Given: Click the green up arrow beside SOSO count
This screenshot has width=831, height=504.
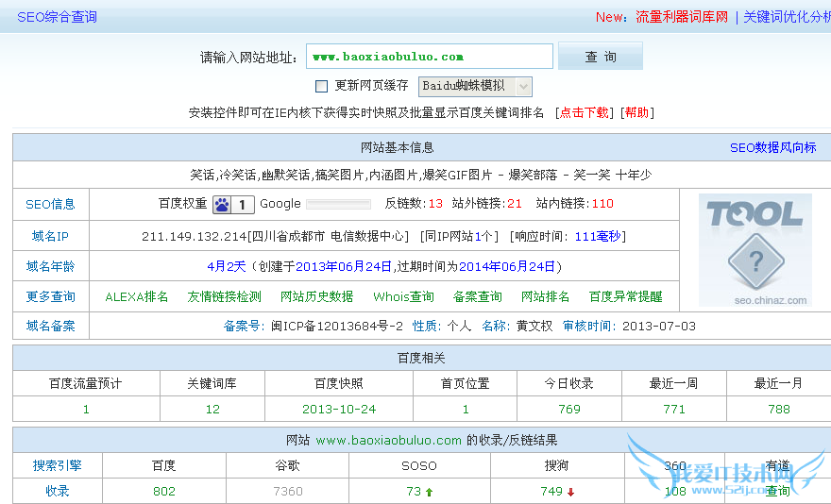Looking at the screenshot, I should coord(430,492).
